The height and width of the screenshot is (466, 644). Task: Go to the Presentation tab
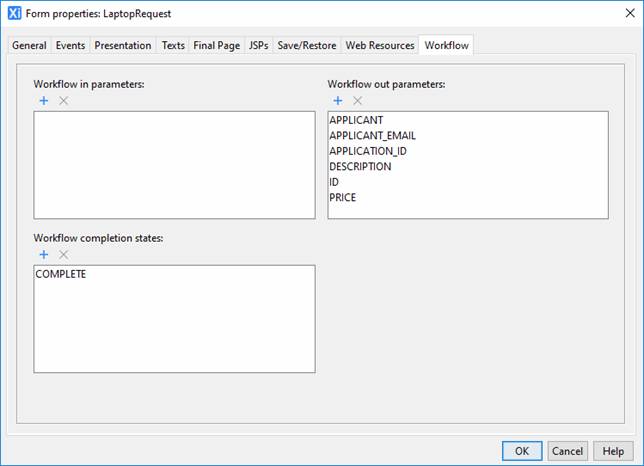click(x=123, y=45)
